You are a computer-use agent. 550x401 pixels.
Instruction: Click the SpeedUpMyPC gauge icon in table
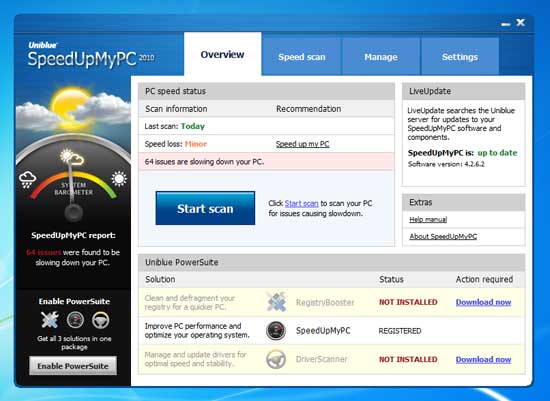(276, 330)
